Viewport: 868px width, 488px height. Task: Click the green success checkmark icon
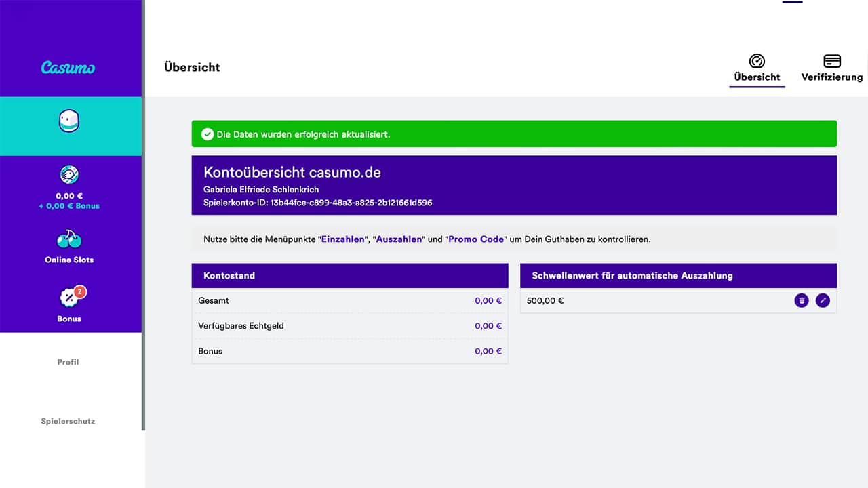click(x=208, y=134)
